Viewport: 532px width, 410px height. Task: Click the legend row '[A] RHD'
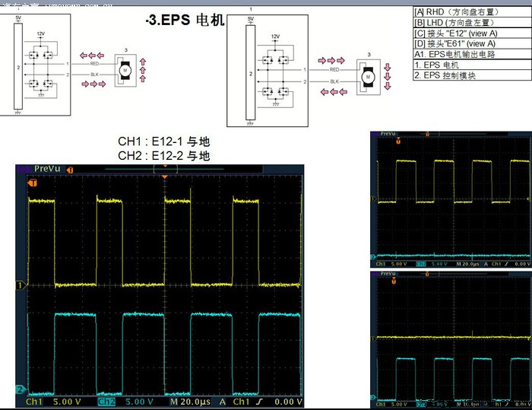456,12
